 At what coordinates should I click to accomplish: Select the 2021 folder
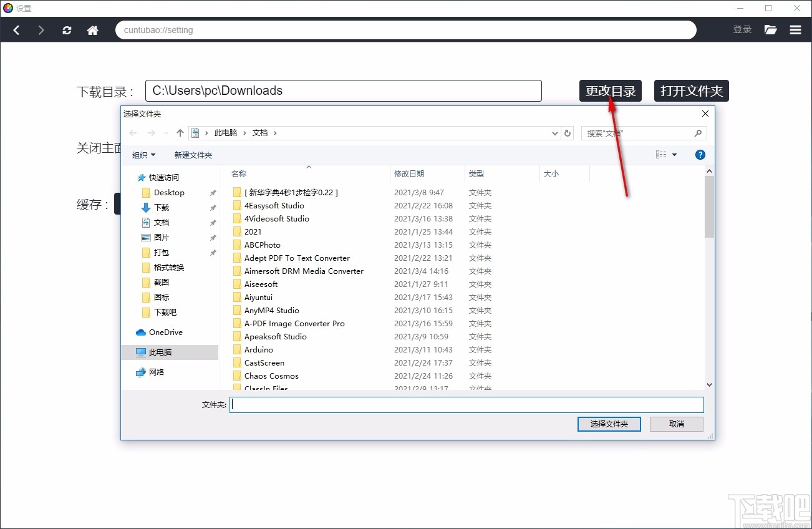tap(253, 232)
